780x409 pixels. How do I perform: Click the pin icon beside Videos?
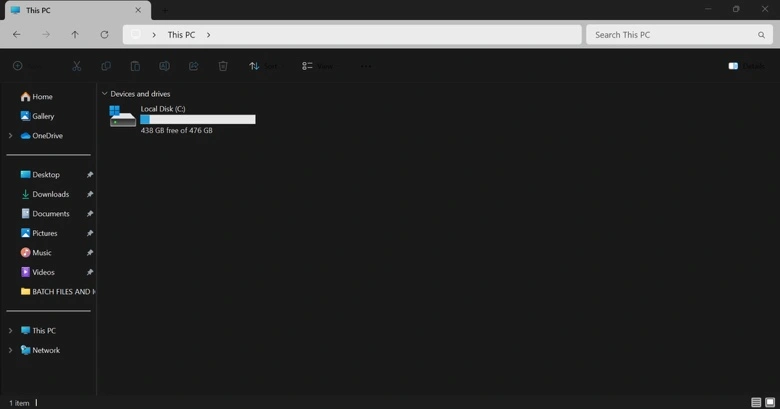click(90, 272)
